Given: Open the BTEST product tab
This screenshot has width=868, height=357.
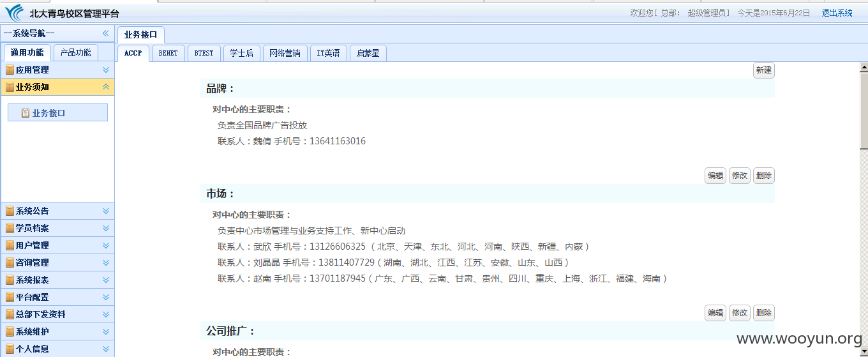Looking at the screenshot, I should pos(204,53).
